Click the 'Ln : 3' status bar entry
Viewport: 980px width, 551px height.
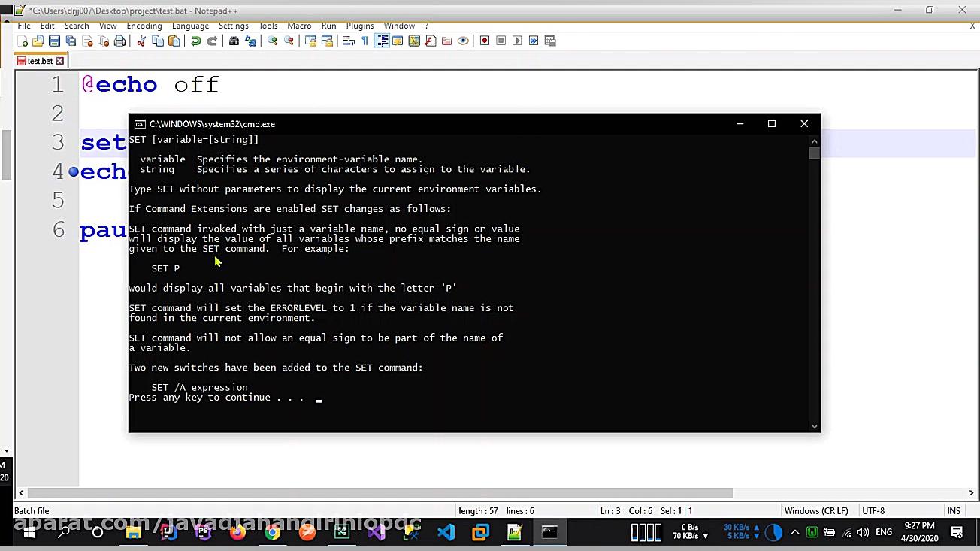click(610, 511)
